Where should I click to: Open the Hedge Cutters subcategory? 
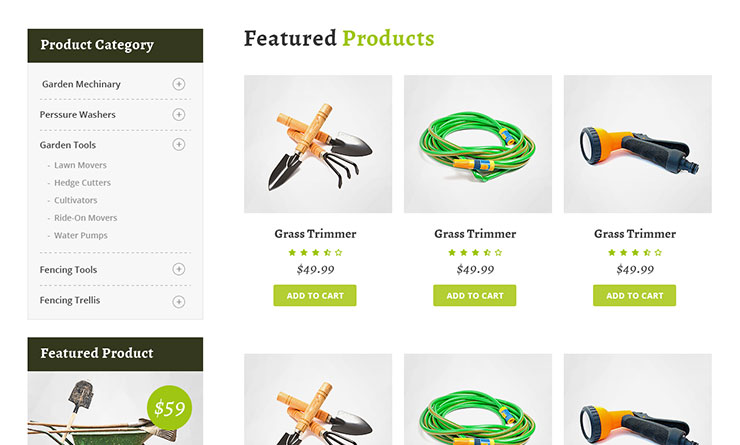click(x=82, y=183)
